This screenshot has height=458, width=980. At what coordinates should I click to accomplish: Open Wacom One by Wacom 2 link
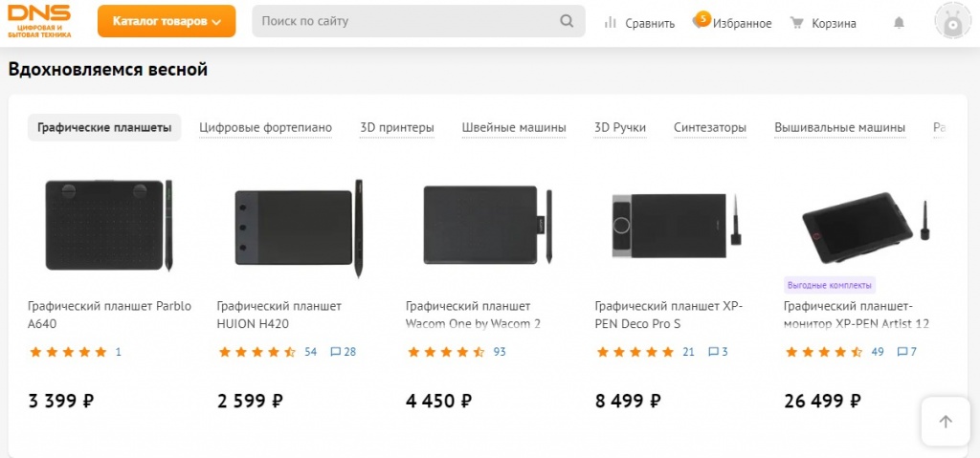[473, 315]
